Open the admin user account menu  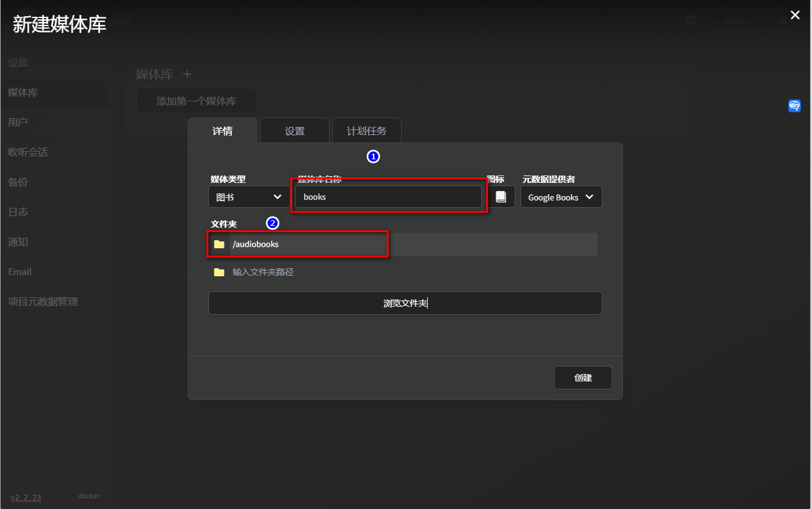click(x=736, y=21)
